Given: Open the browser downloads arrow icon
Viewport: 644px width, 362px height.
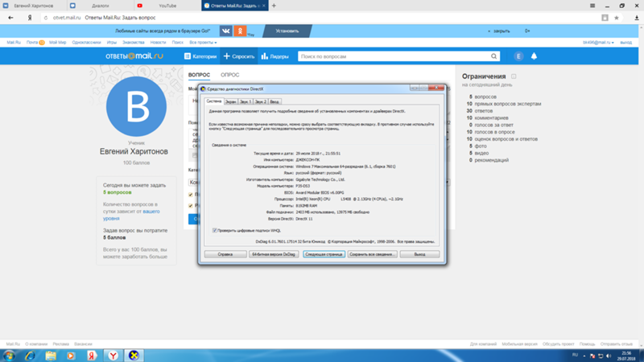Looking at the screenshot, I should click(636, 18).
